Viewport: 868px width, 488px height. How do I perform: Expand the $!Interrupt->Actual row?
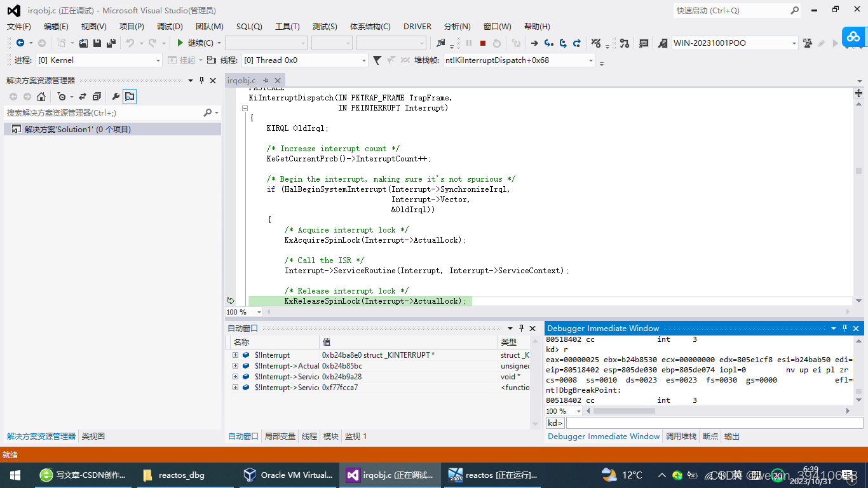[x=235, y=366]
